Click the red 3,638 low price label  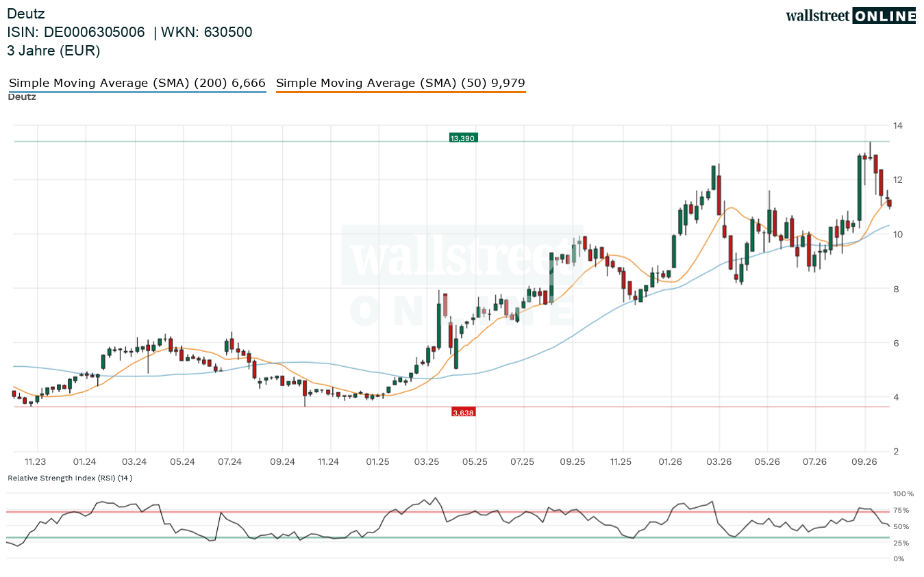click(x=463, y=412)
